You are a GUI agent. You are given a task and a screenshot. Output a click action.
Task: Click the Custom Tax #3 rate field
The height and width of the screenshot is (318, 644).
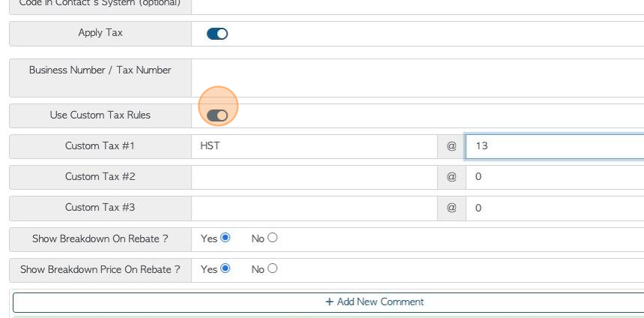pyautogui.click(x=554, y=208)
